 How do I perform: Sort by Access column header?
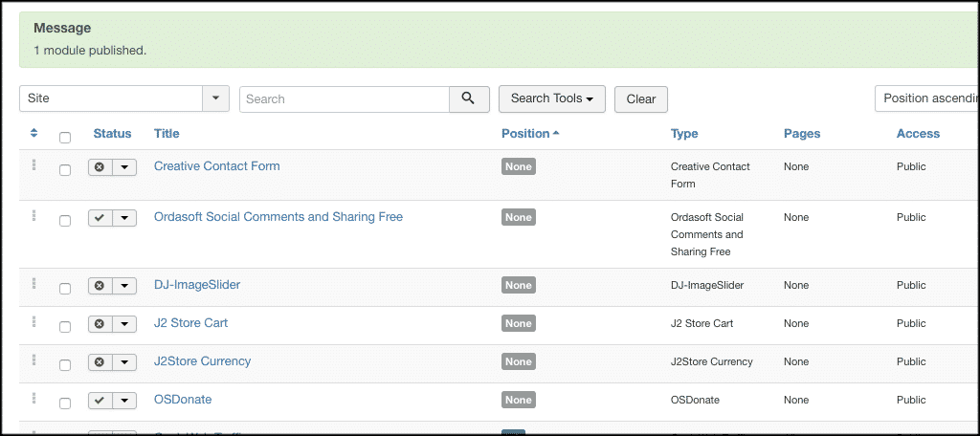point(918,133)
